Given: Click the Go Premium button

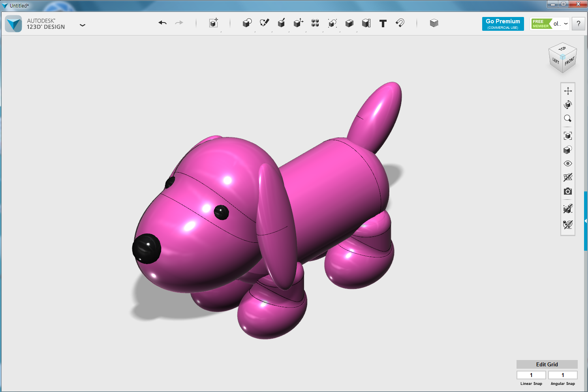Looking at the screenshot, I should pyautogui.click(x=503, y=24).
